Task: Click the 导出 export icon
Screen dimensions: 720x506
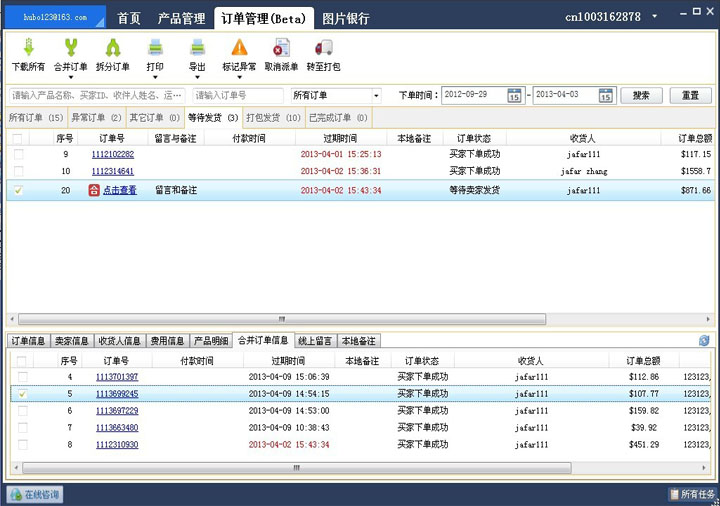Action: 197,47
